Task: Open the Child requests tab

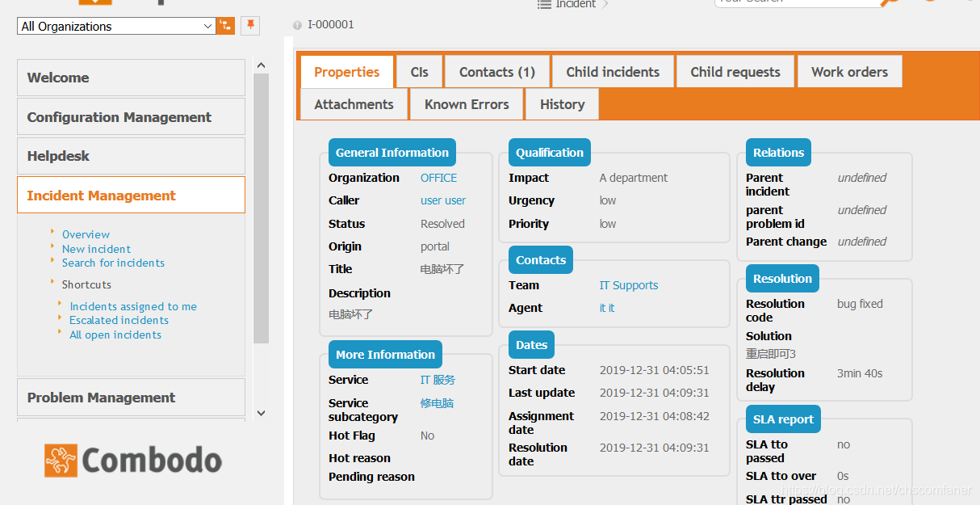Action: click(735, 72)
